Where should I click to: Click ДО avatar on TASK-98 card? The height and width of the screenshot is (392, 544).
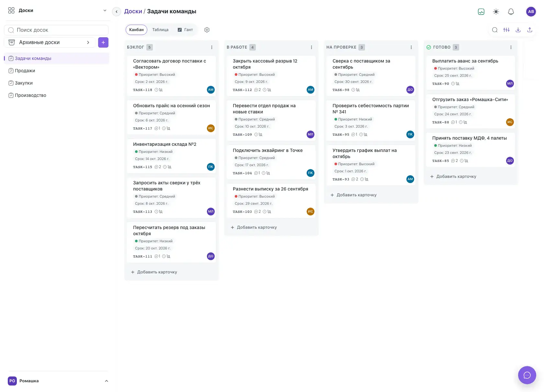coord(410,90)
